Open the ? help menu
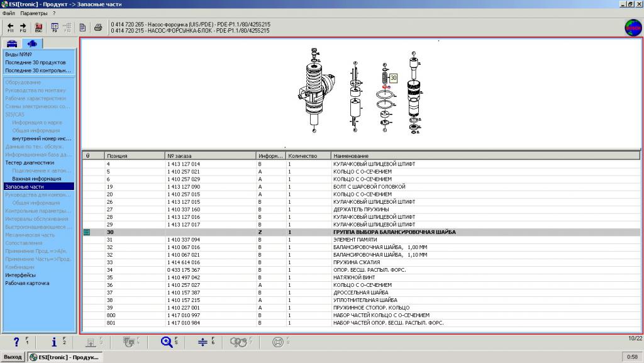The image size is (644, 363). pyautogui.click(x=54, y=13)
